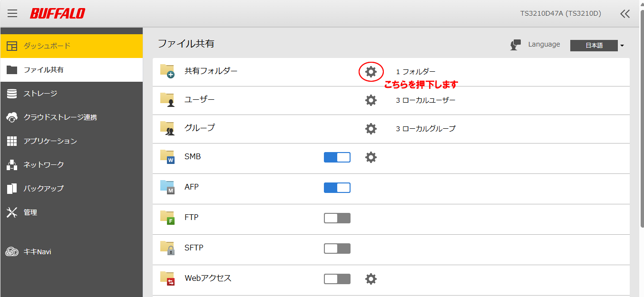Click the グループ folder icon

pyautogui.click(x=167, y=128)
